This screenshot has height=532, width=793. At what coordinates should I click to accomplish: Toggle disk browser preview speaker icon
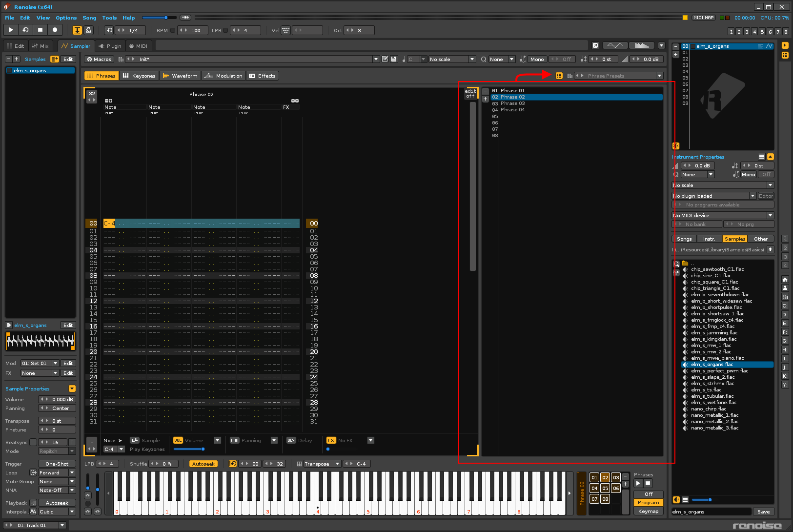(x=676, y=500)
